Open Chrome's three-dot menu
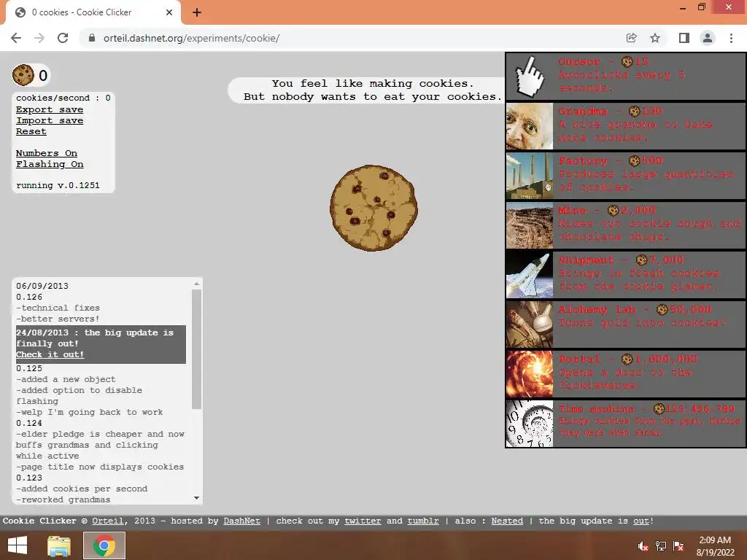 pos(731,38)
